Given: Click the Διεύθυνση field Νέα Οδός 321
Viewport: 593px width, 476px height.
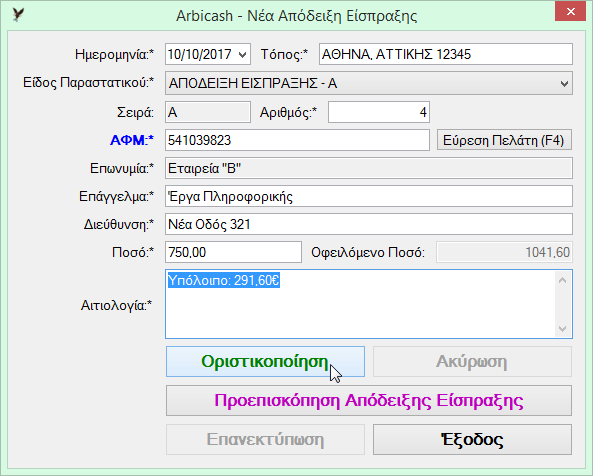Looking at the screenshot, I should 369,224.
